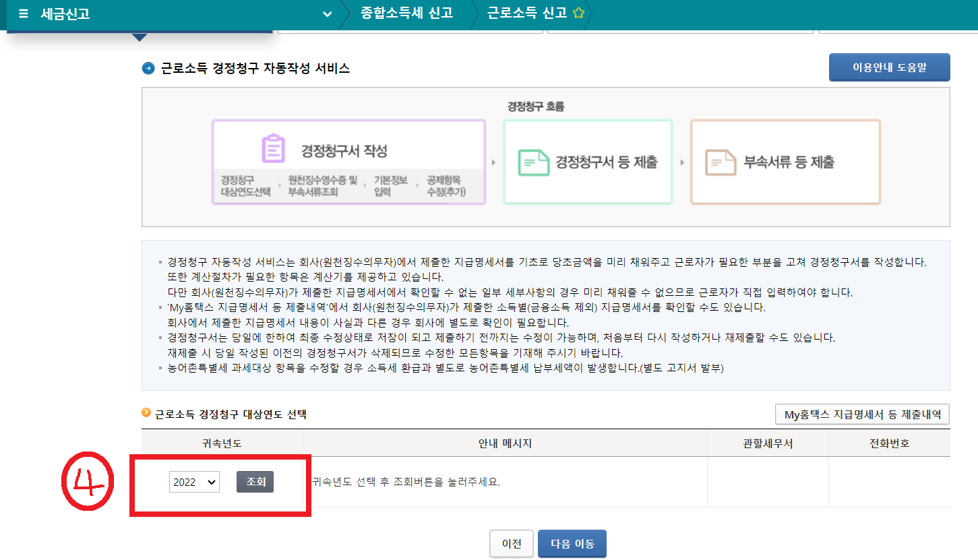The width and height of the screenshot is (978, 560).
Task: Click the 이전 button to go back
Action: 511,543
